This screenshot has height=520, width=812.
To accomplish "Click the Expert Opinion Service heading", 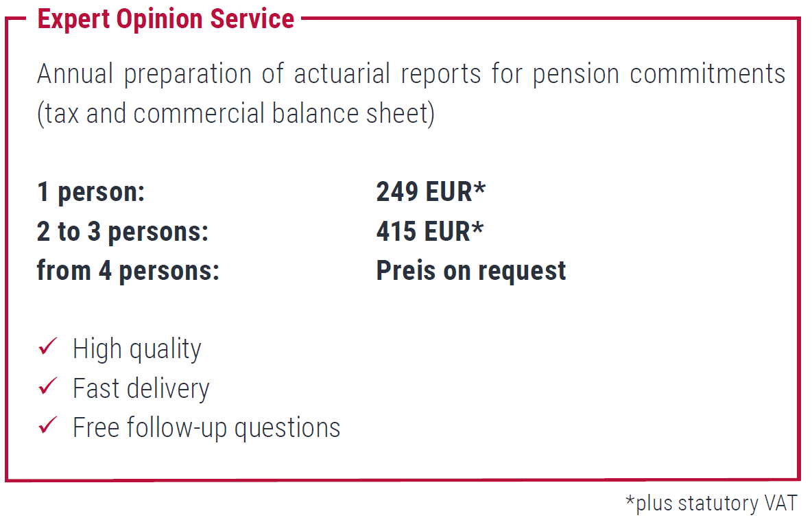I will click(166, 19).
